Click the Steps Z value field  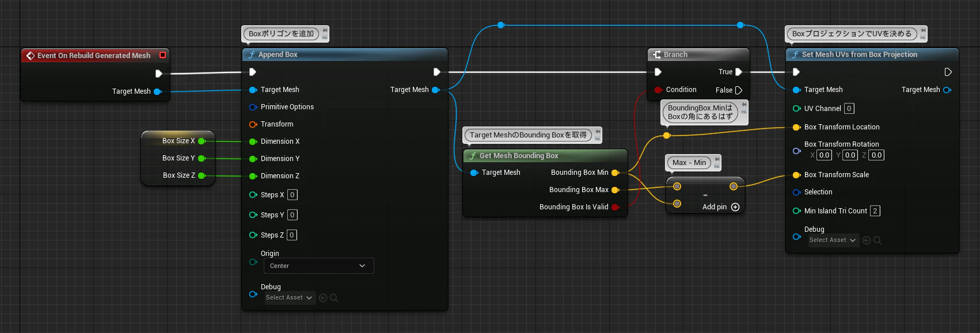[x=292, y=235]
